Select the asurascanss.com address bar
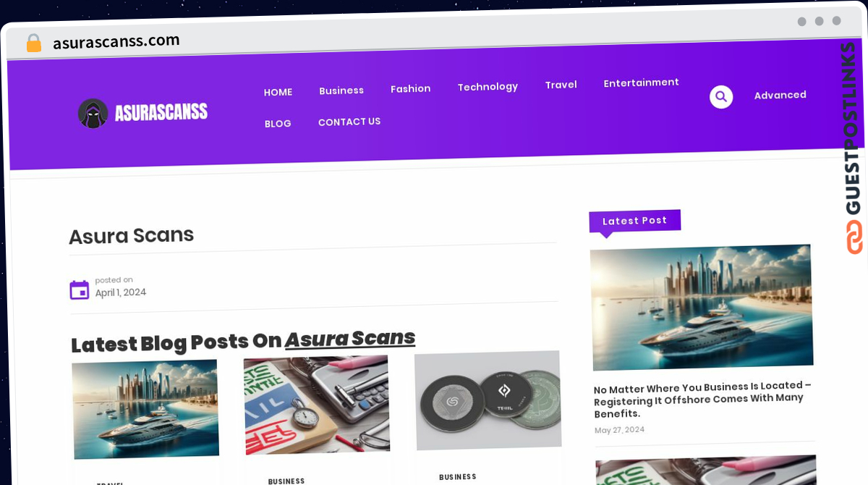The height and width of the screenshot is (485, 868). point(116,42)
